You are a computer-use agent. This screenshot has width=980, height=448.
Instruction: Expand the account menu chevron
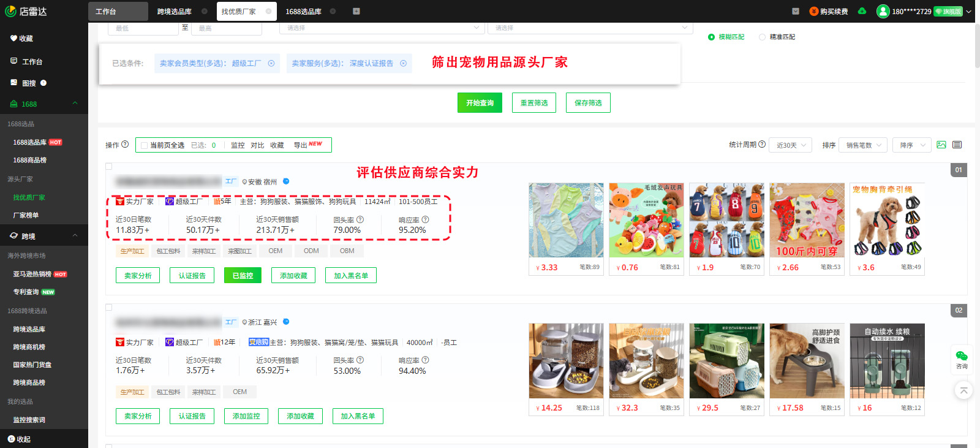pyautogui.click(x=969, y=11)
